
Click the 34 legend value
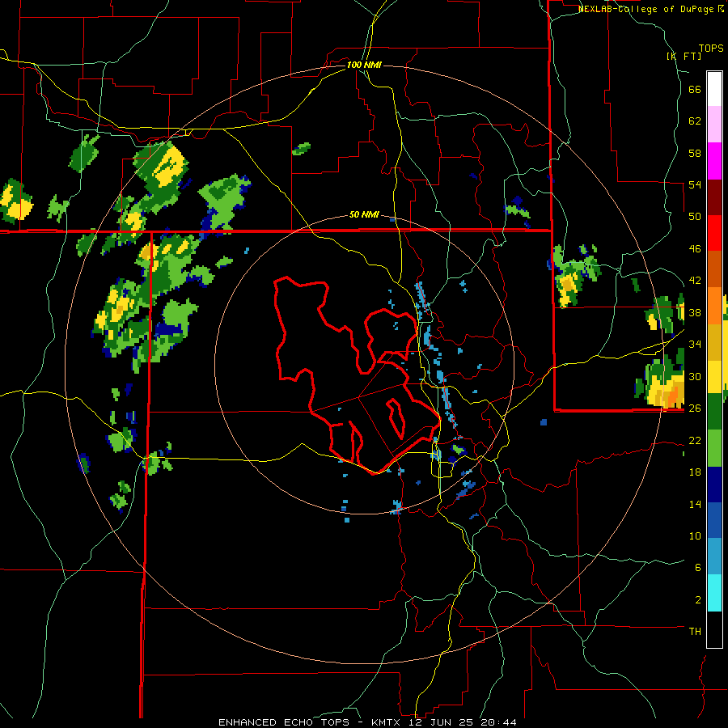pos(695,345)
